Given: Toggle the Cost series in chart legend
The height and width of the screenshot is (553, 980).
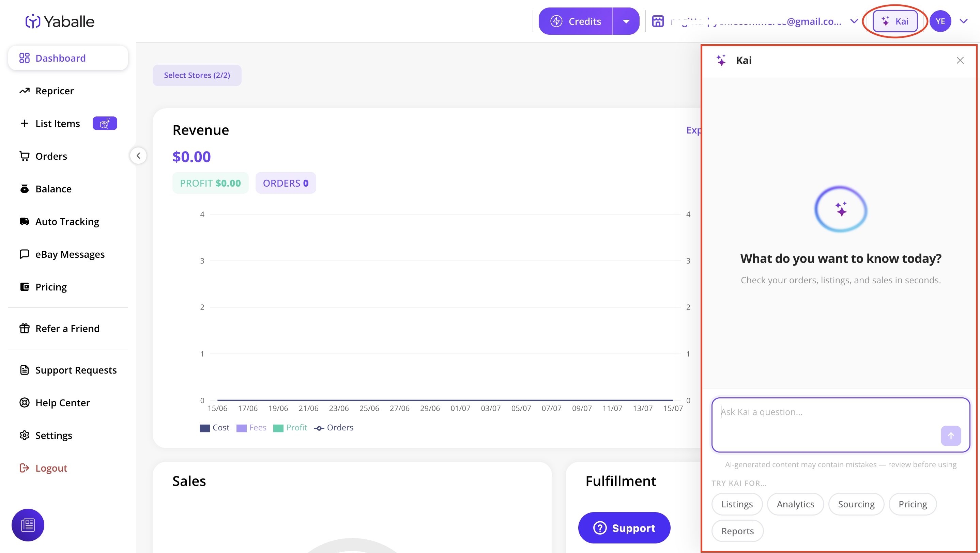Looking at the screenshot, I should coord(214,428).
